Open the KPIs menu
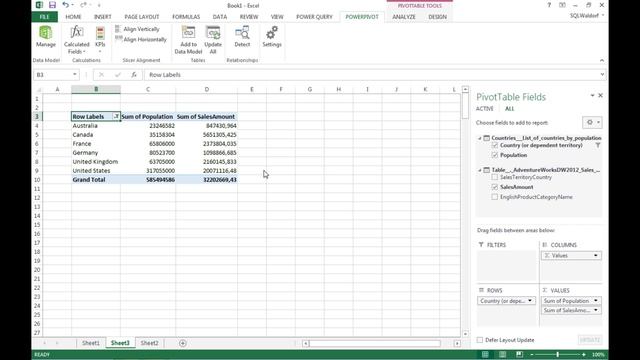640x360 pixels. [100, 40]
